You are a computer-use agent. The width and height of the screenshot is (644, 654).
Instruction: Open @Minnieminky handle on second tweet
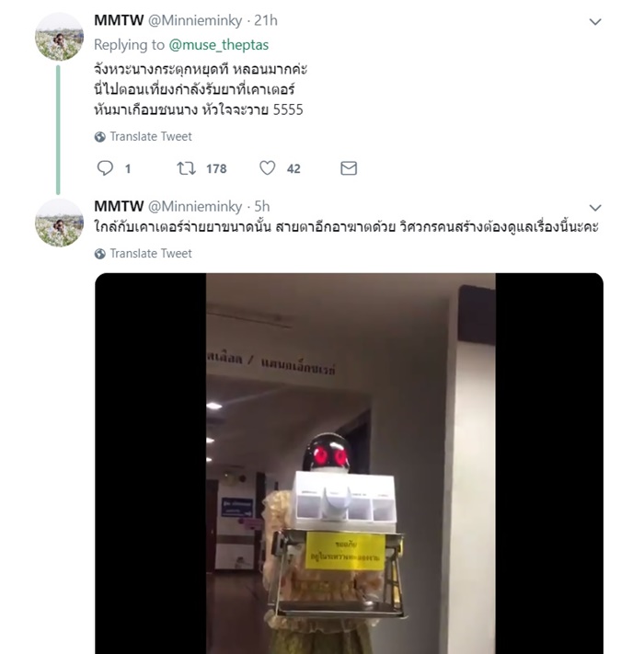[195, 206]
